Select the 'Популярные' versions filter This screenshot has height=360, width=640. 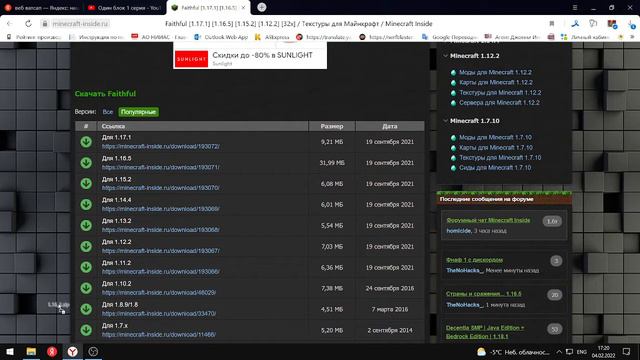[x=138, y=112]
